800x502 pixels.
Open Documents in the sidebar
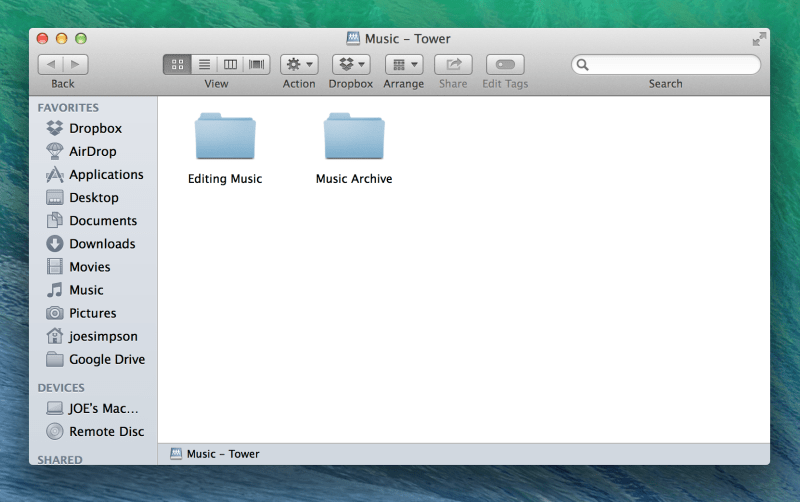(92, 220)
